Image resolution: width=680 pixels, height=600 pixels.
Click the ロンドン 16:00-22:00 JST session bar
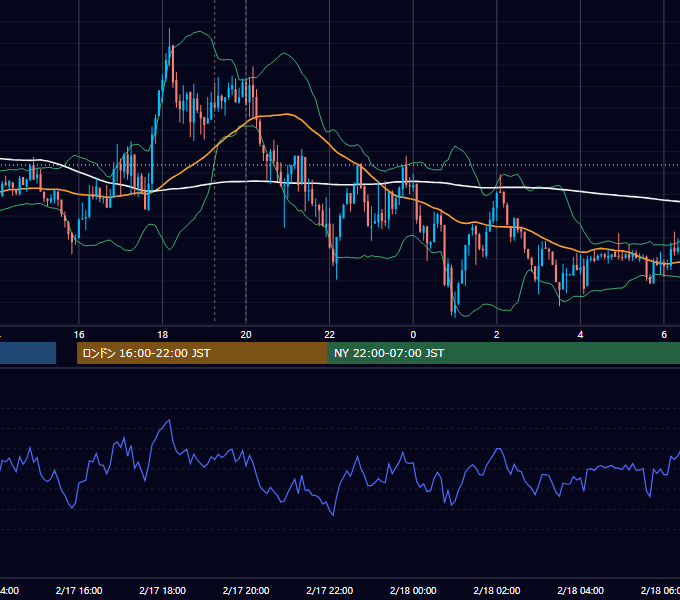(x=202, y=353)
